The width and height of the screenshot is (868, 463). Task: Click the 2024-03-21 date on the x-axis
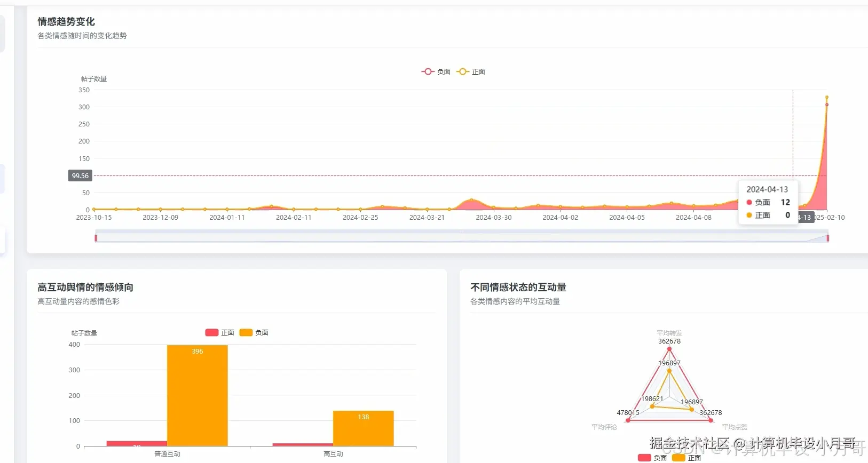click(427, 217)
